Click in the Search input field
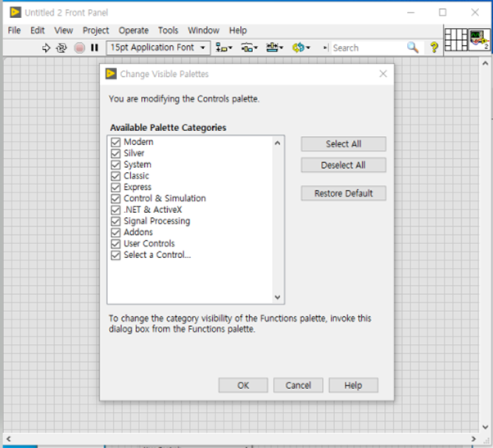This screenshot has height=448, width=493. [368, 48]
